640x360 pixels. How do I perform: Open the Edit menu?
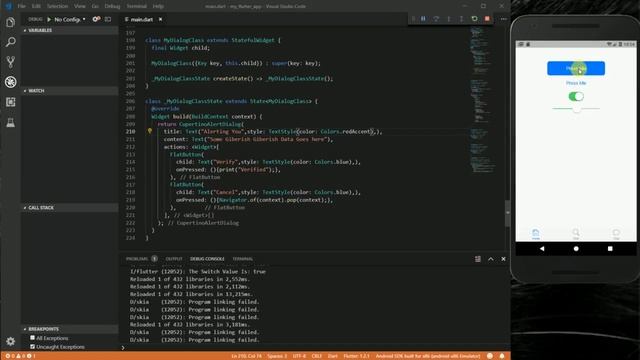pyautogui.click(x=36, y=6)
